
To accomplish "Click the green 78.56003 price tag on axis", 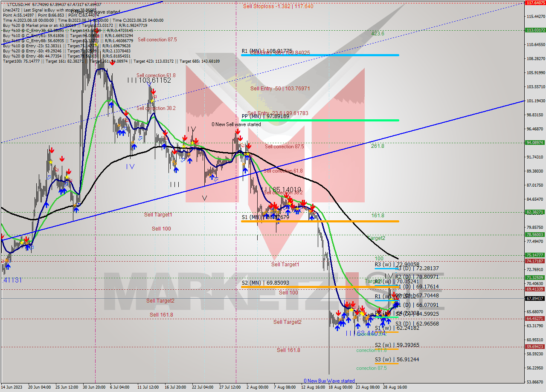I will pyautogui.click(x=535, y=235).
